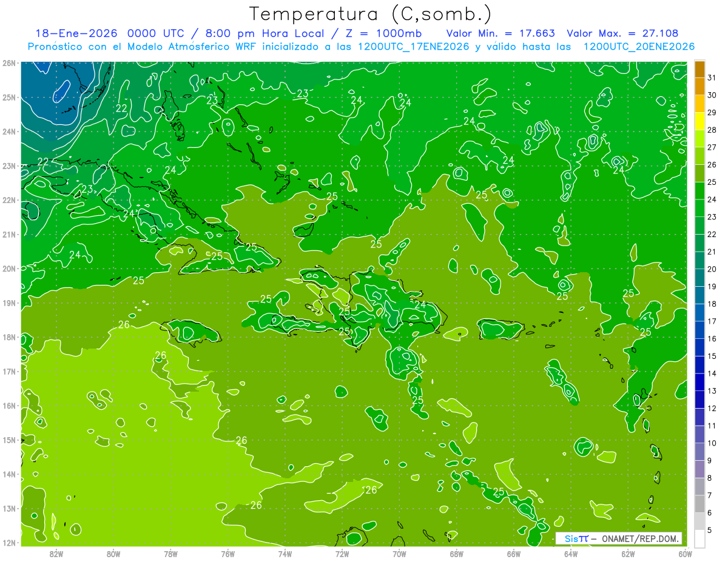728x562 pixels.
Task: Click the yellow colorbar segment between 28 and 29
Action: (x=699, y=121)
